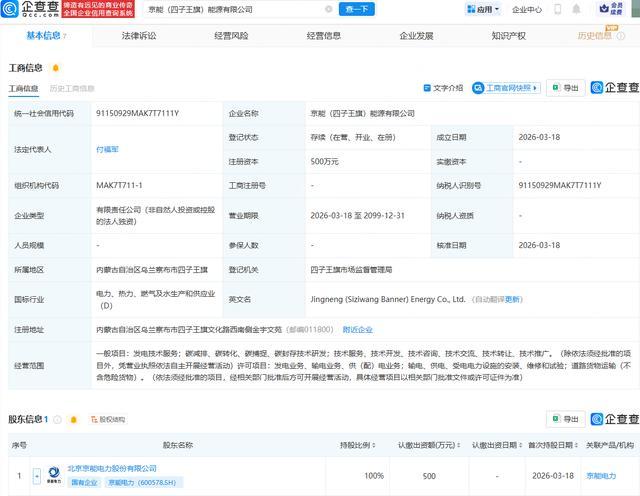Expand shareholder row 1 with plus toggle
This screenshot has height=496, width=640.
[37, 476]
